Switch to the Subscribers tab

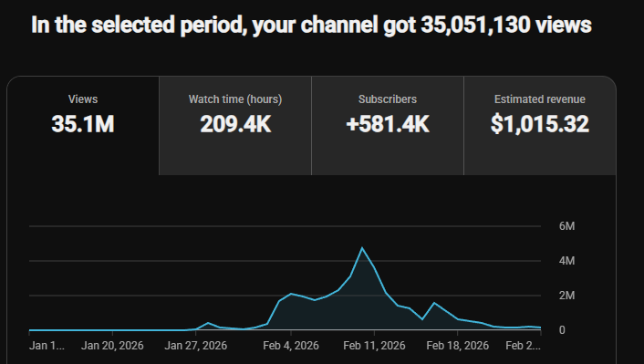pyautogui.click(x=388, y=126)
